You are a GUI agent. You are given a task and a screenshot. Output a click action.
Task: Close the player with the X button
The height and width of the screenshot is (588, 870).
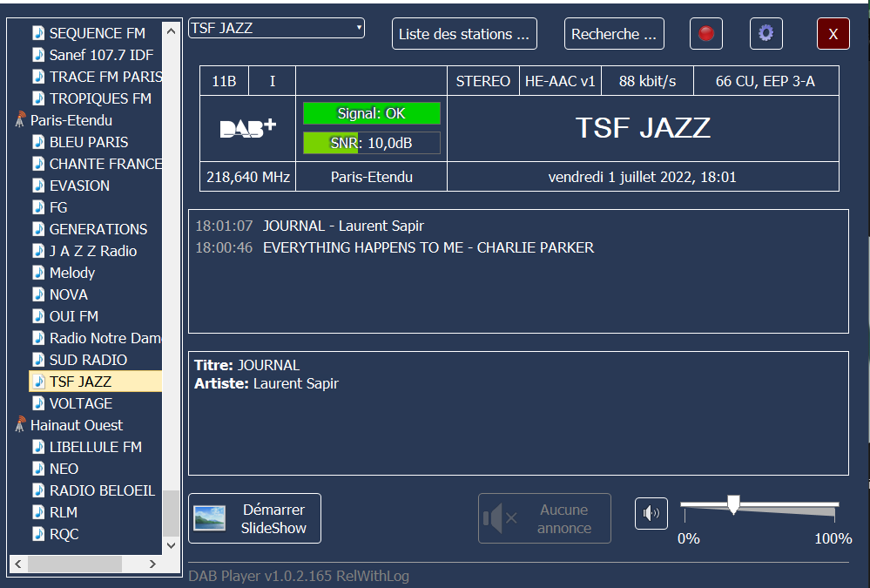pyautogui.click(x=833, y=34)
